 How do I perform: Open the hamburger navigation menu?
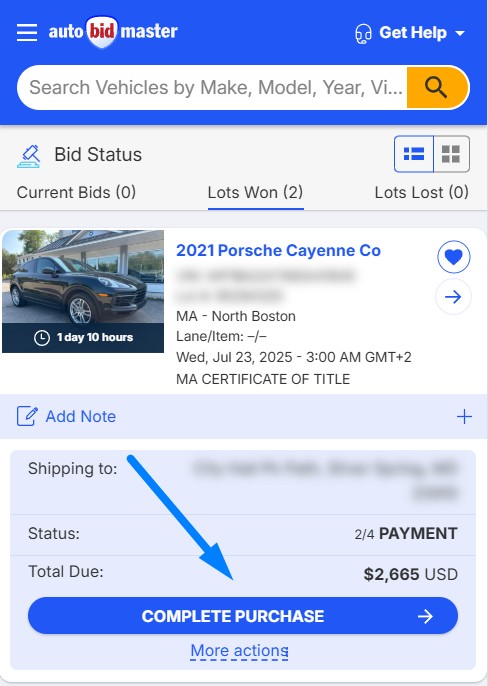pyautogui.click(x=27, y=32)
